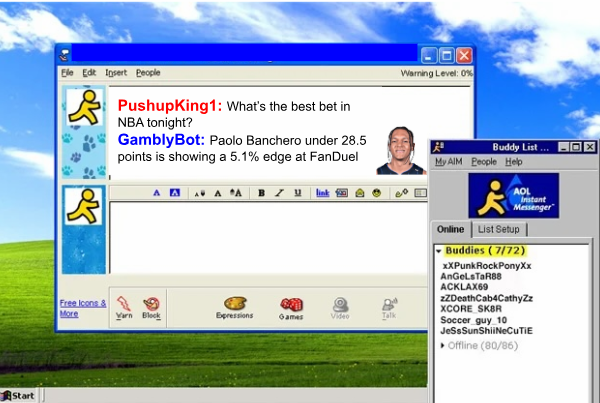
Task: Expand the Offline group arrow
Action: click(x=442, y=345)
